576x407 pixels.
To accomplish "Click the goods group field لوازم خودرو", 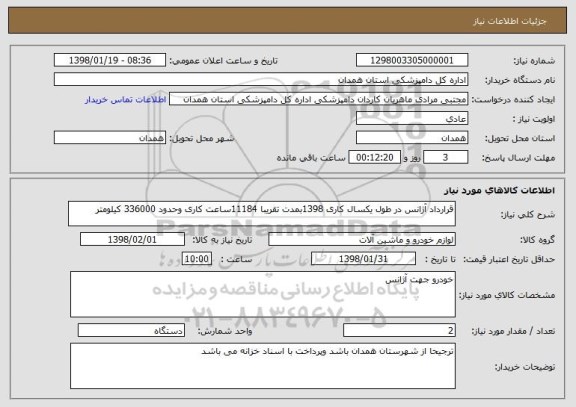I will click(x=362, y=239).
